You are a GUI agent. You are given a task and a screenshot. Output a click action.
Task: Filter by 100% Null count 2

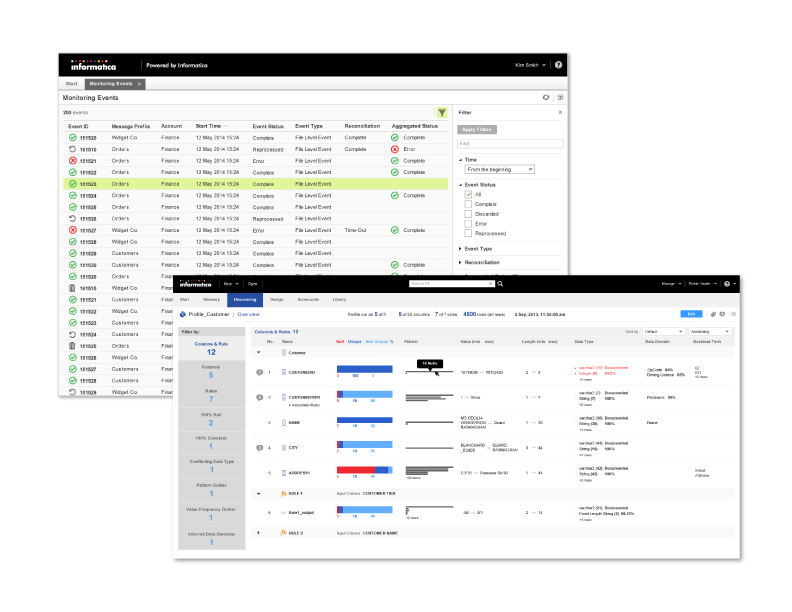[x=211, y=419]
